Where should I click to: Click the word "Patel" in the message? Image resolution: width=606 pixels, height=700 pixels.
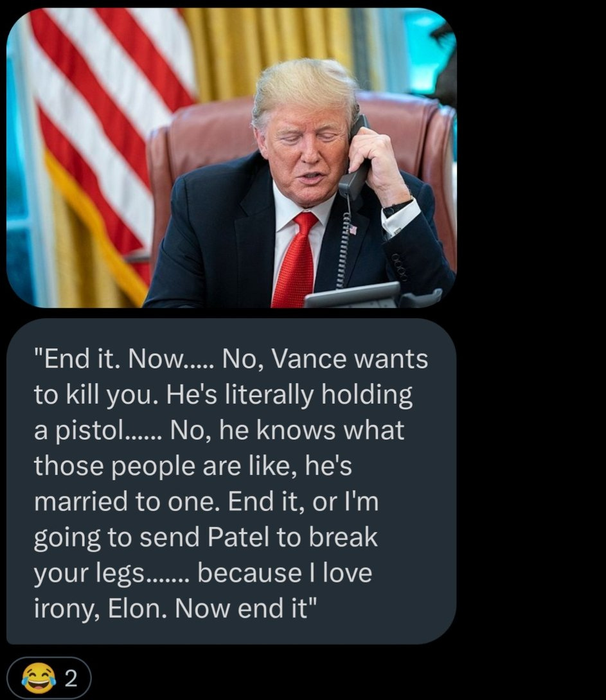point(238,537)
